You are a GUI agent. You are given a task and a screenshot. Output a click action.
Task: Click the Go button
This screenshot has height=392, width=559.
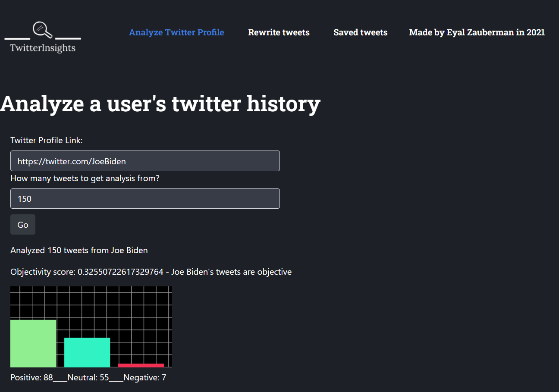[x=23, y=225]
